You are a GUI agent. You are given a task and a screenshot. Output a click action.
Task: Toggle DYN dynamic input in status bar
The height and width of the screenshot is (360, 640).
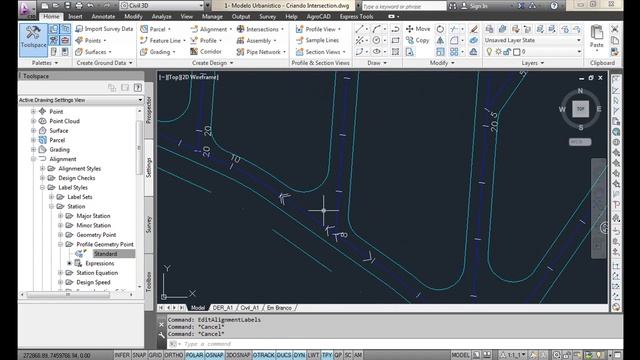(299, 355)
